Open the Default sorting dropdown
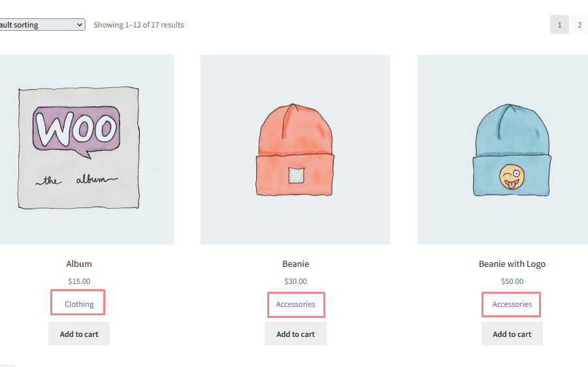588x367 pixels. click(x=42, y=25)
